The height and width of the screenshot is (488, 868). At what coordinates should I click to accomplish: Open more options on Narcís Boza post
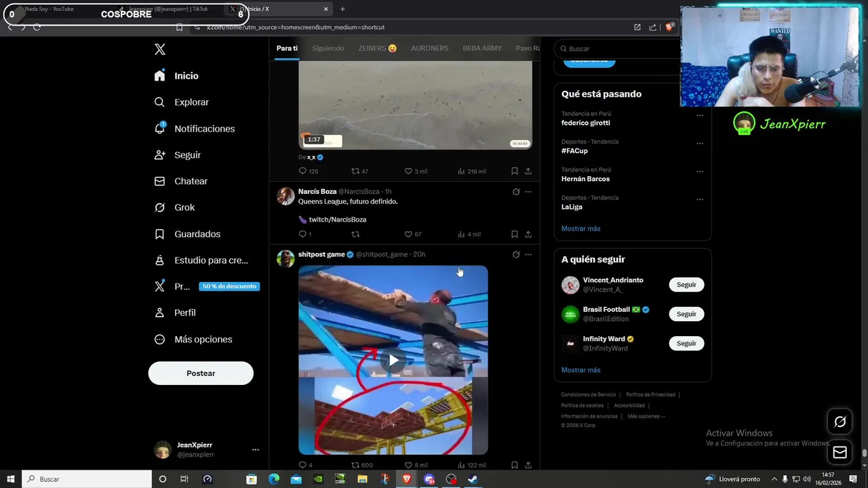pos(528,192)
